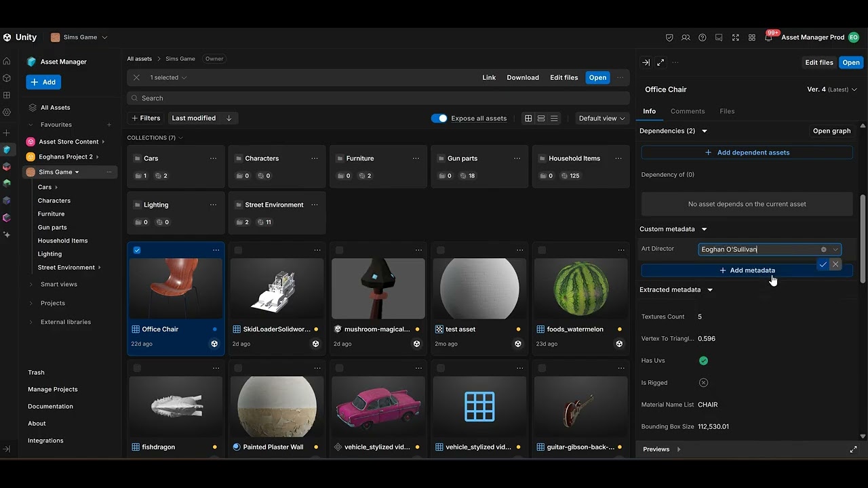Switch to table rows view layout
868x488 pixels.
point(554,118)
